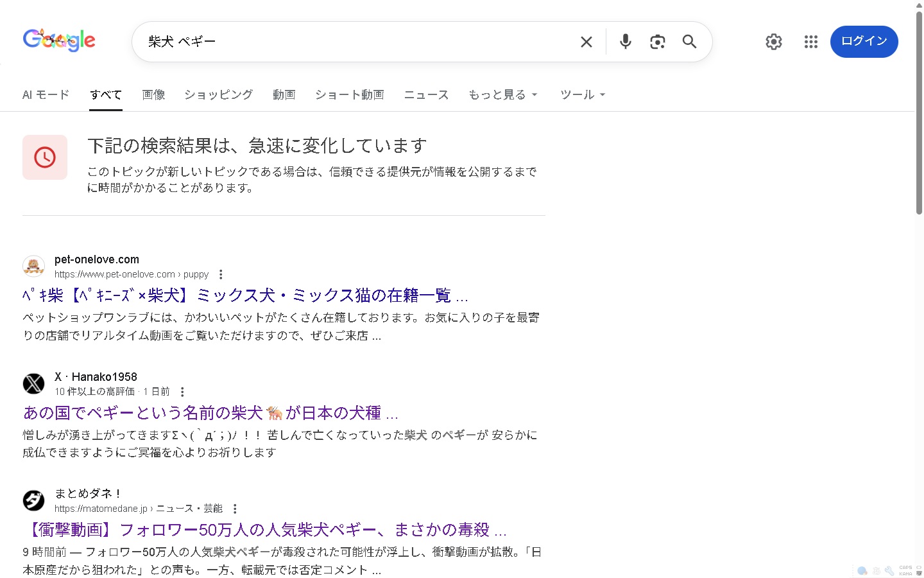Switch to the 画像 tab
This screenshot has height=578, width=924.
pos(153,95)
